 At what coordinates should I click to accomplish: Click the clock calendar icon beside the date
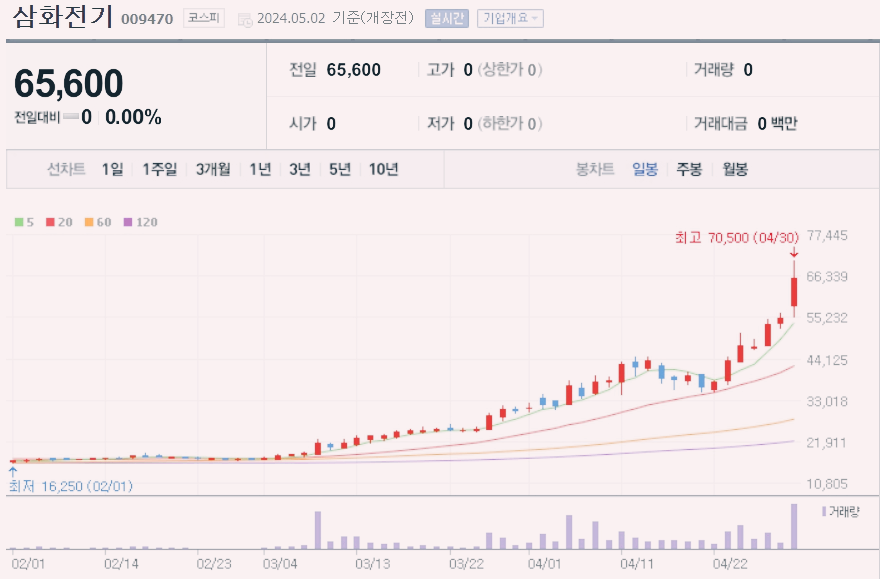245,20
